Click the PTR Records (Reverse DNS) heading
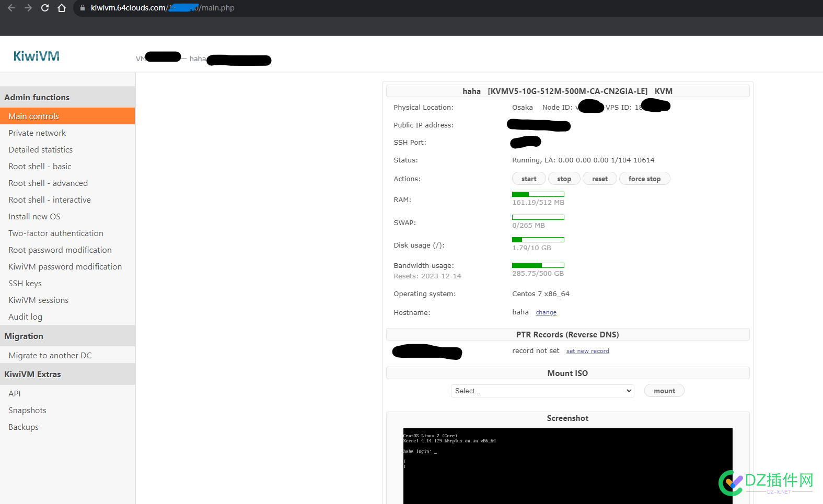The height and width of the screenshot is (504, 823). (567, 335)
